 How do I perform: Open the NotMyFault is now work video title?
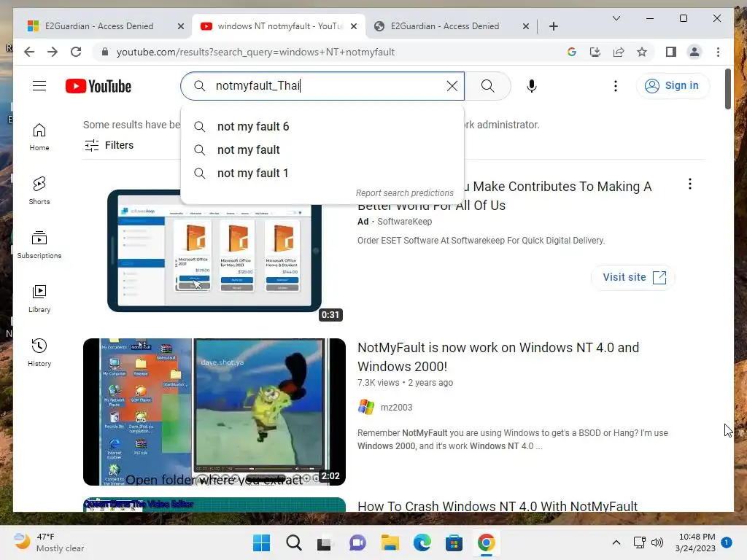click(x=498, y=357)
